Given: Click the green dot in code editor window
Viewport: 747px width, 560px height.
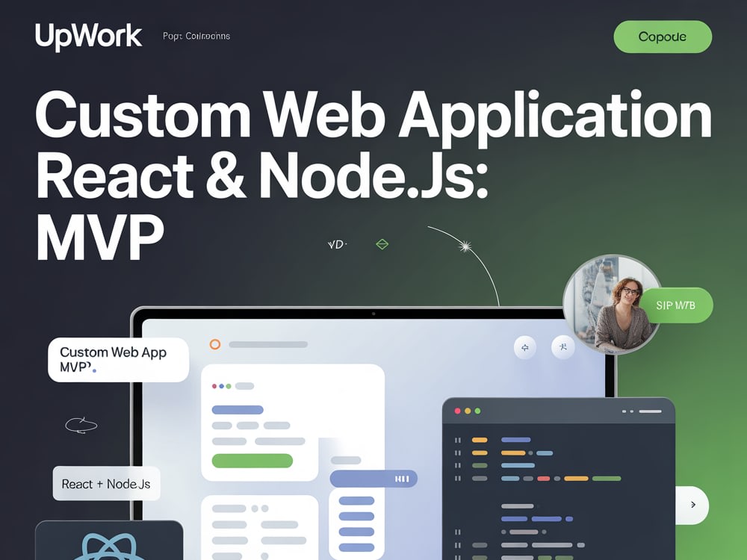Looking at the screenshot, I should (478, 411).
